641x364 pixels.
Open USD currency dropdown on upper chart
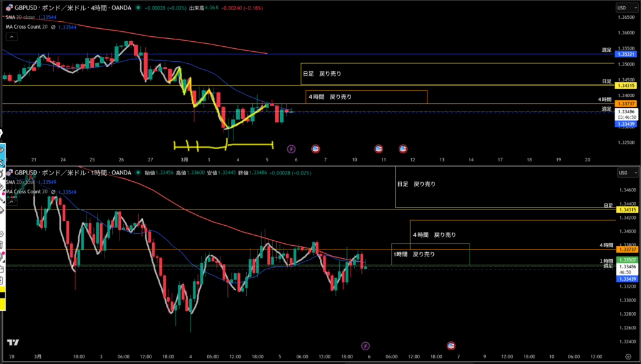pyautogui.click(x=622, y=8)
